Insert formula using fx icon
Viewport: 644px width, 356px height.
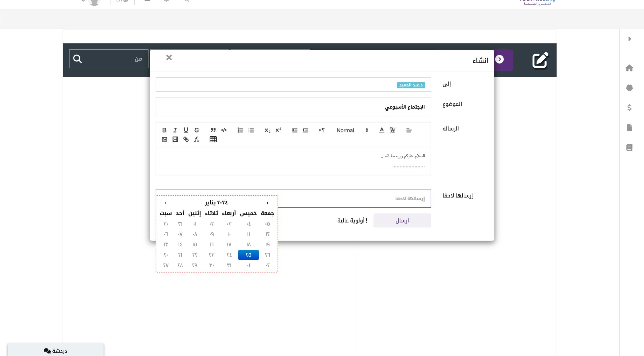pyautogui.click(x=197, y=139)
